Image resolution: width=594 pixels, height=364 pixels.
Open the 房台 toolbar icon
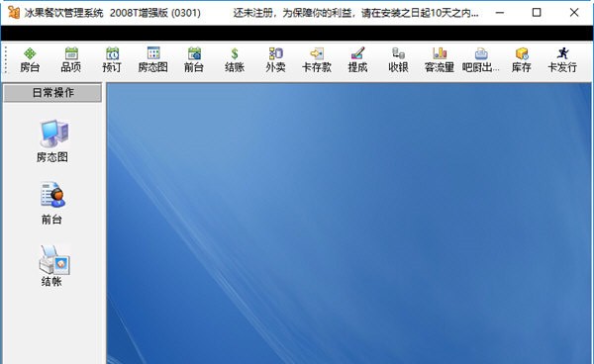coord(30,59)
